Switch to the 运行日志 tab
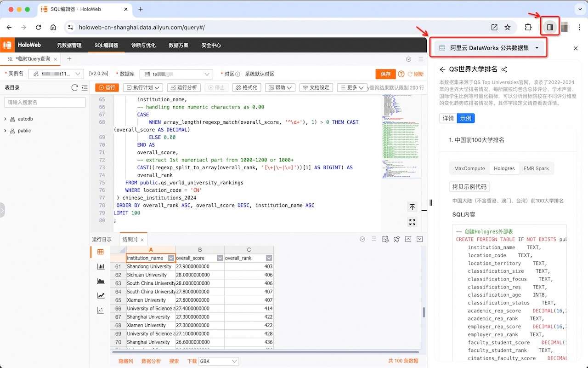This screenshot has width=588, height=368. 102,239
